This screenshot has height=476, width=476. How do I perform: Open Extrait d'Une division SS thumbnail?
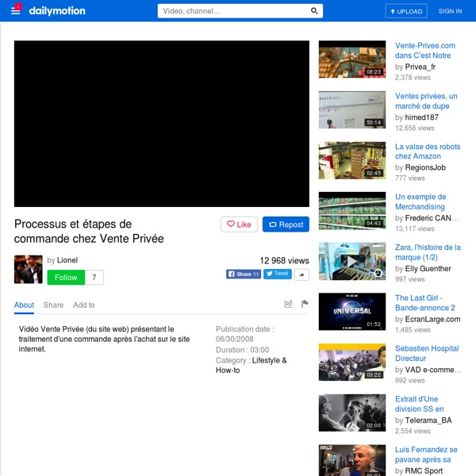(352, 413)
